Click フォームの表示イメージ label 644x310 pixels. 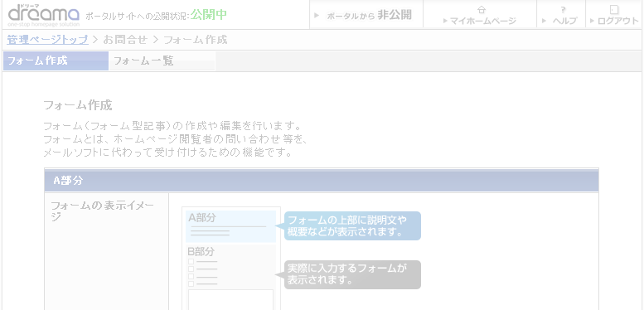pos(103,211)
